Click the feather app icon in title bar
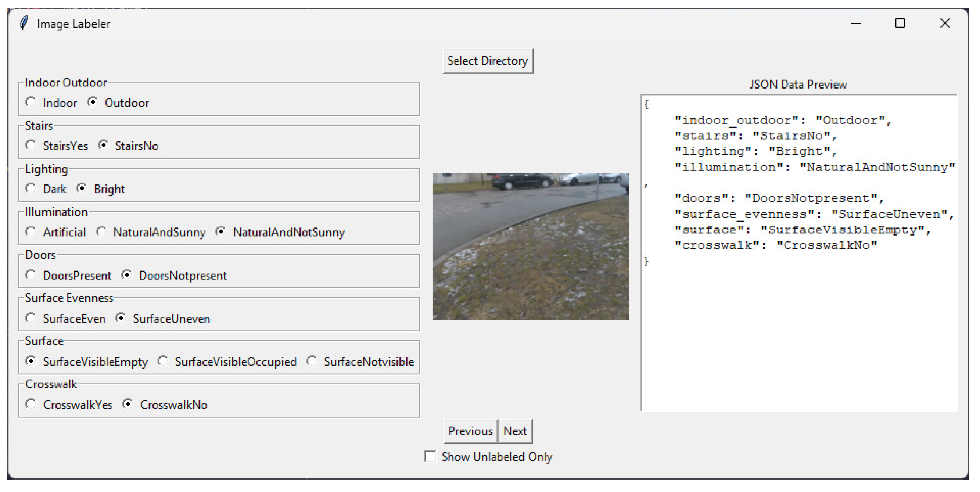 24,23
